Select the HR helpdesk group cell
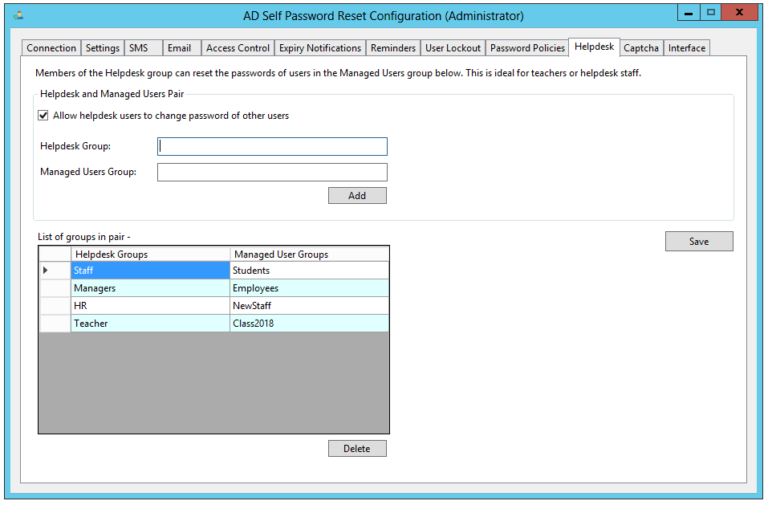 [x=150, y=306]
